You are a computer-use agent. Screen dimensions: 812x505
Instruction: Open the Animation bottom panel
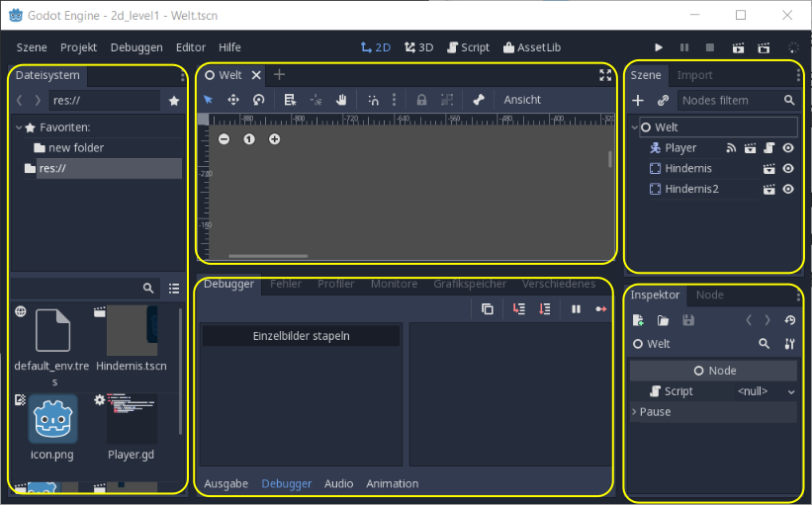[392, 484]
